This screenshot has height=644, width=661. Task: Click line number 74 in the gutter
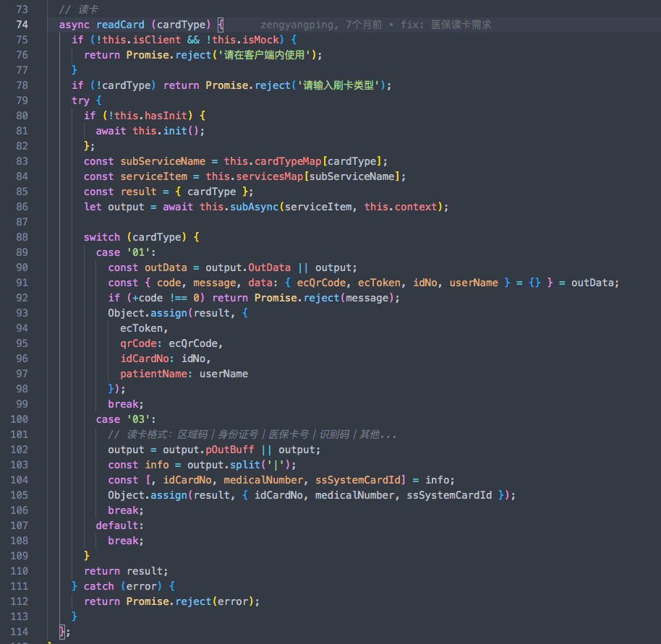click(22, 25)
